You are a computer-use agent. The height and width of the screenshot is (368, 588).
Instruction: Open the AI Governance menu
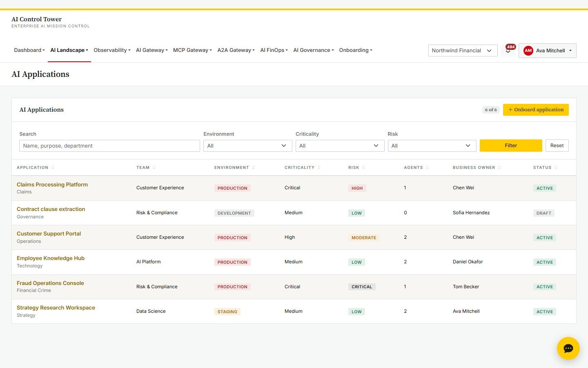pos(314,50)
